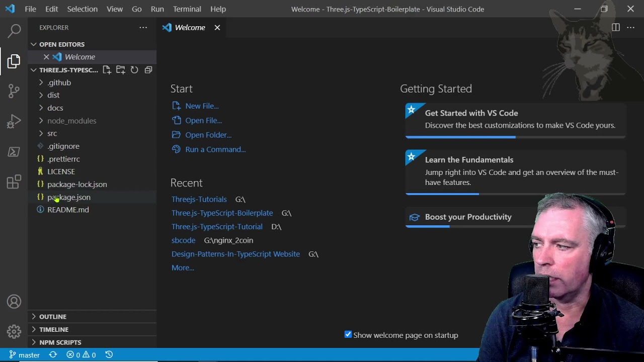The image size is (644, 362).
Task: Click the Open Folder... link
Action: (x=208, y=135)
